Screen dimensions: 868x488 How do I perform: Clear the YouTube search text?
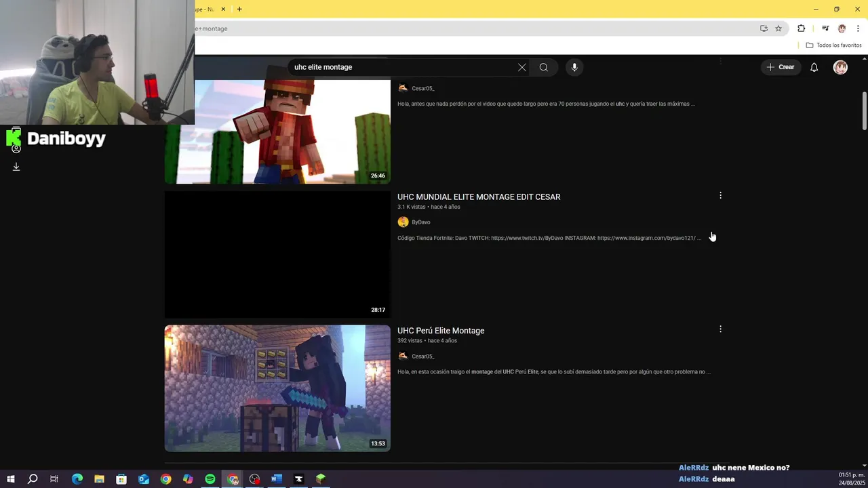tap(522, 67)
